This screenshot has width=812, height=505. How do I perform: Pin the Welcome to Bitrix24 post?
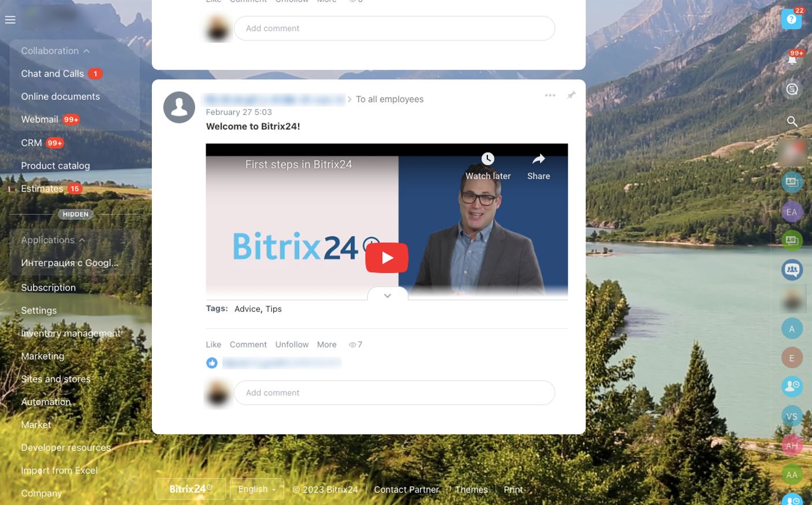coord(571,95)
